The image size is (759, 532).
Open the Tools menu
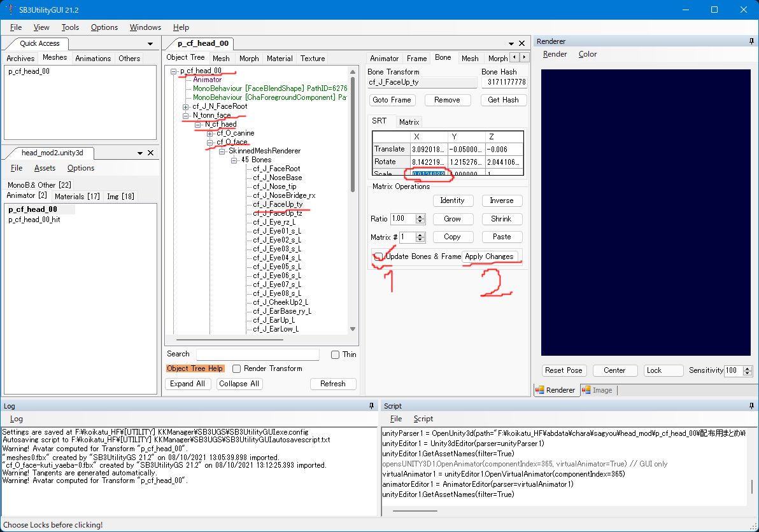(70, 27)
